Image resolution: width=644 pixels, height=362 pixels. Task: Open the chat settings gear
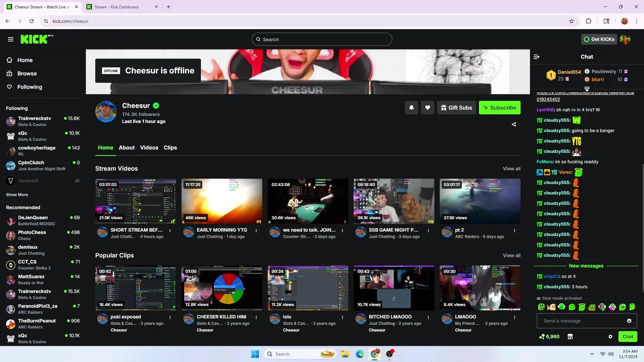pos(610,337)
